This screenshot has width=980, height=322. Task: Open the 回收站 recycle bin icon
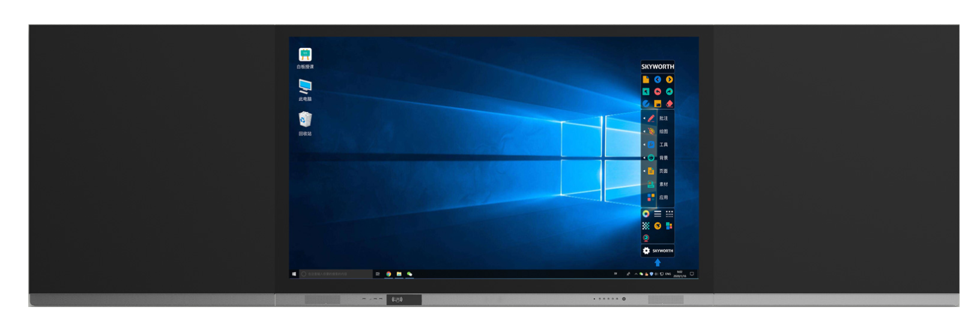click(305, 124)
